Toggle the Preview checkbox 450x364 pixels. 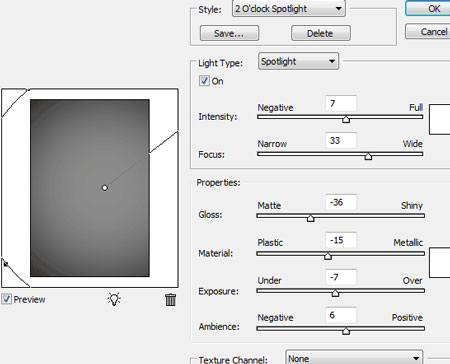(x=6, y=299)
